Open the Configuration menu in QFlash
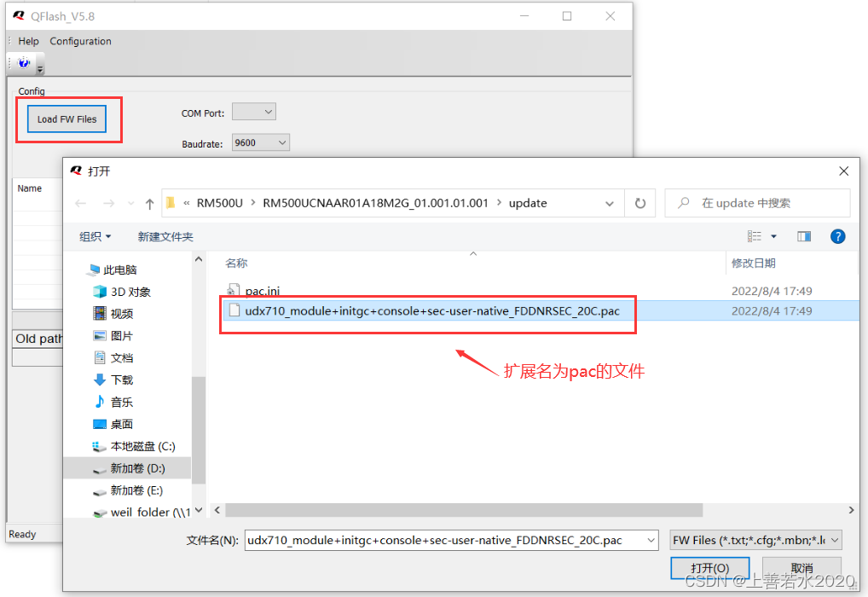The height and width of the screenshot is (597, 868). [80, 41]
